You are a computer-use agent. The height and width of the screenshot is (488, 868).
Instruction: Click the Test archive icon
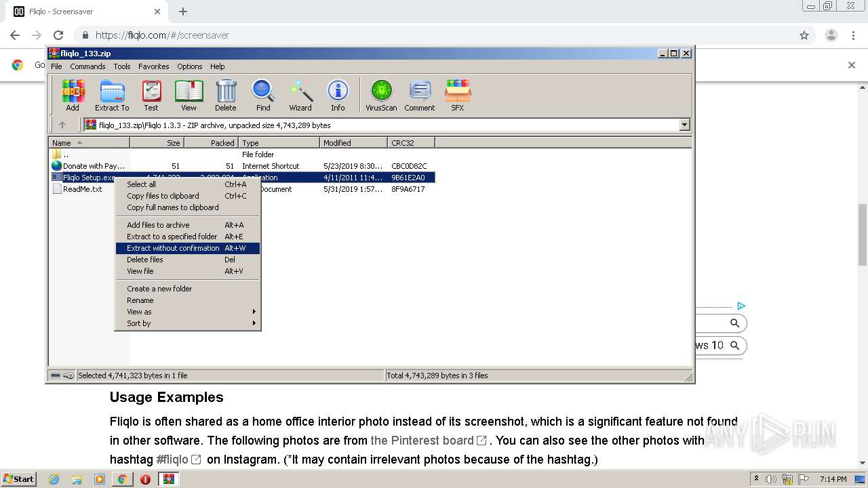click(151, 95)
